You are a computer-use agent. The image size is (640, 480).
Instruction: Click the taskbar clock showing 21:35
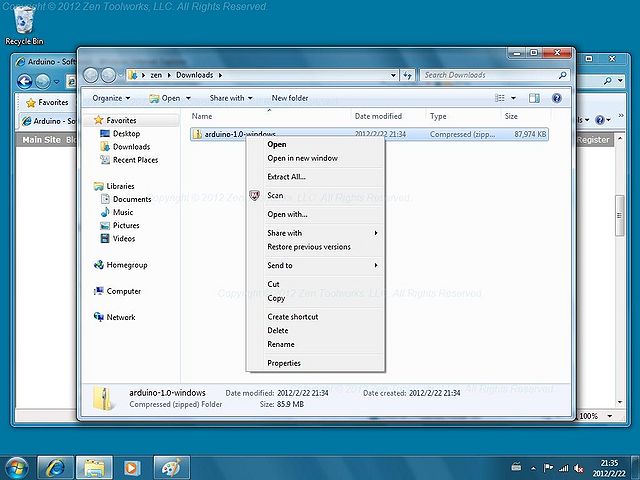click(609, 468)
